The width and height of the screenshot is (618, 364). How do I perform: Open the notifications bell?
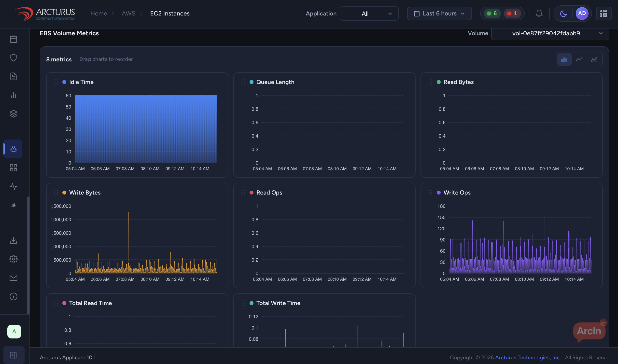point(539,14)
